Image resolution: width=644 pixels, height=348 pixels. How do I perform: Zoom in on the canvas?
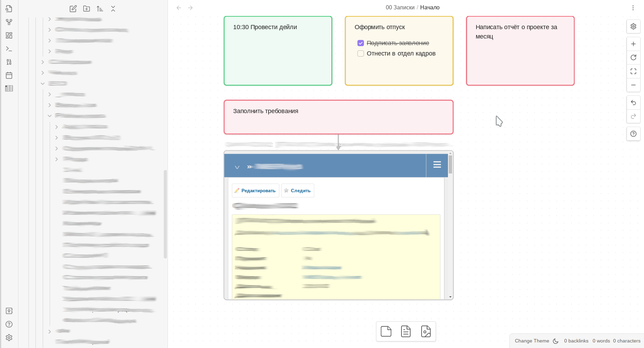pos(633,44)
